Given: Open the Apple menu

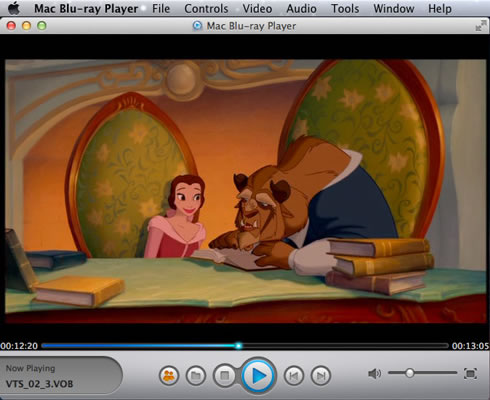Looking at the screenshot, I should pos(14,8).
